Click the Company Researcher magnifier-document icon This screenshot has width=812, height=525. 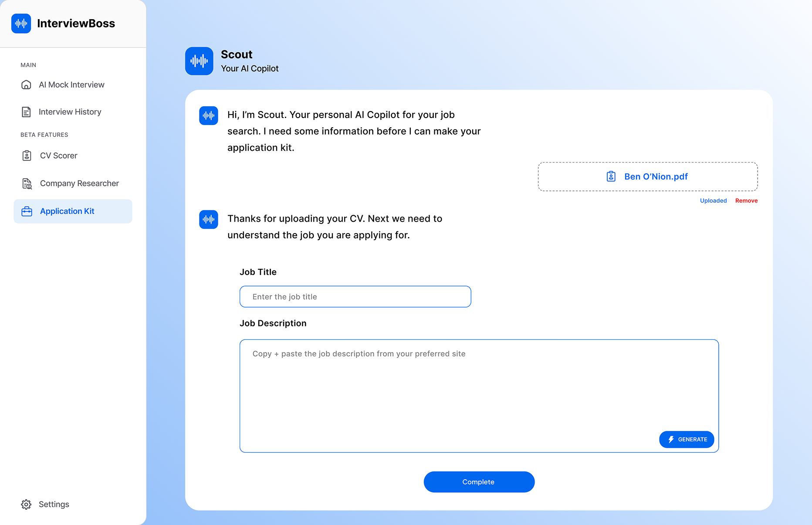(27, 183)
